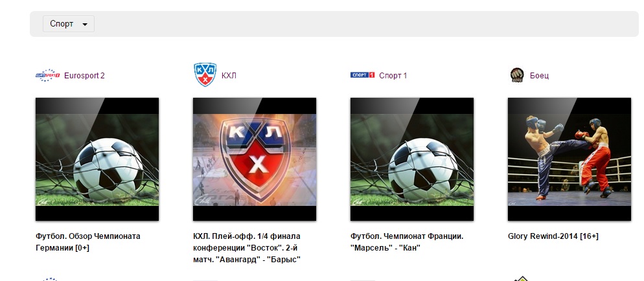
Task: Open the Спорт category dropdown
Action: 69,24
